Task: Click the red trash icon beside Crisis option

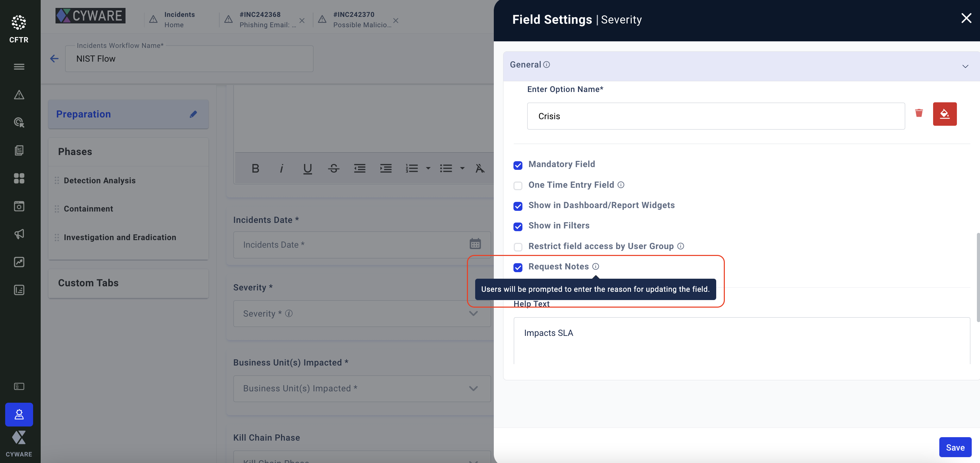Action: (x=919, y=113)
